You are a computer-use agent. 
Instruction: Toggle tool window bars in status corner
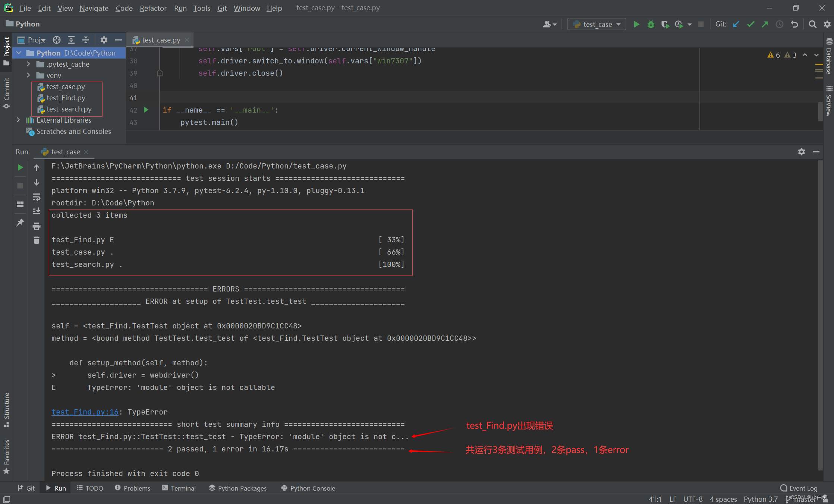7,499
